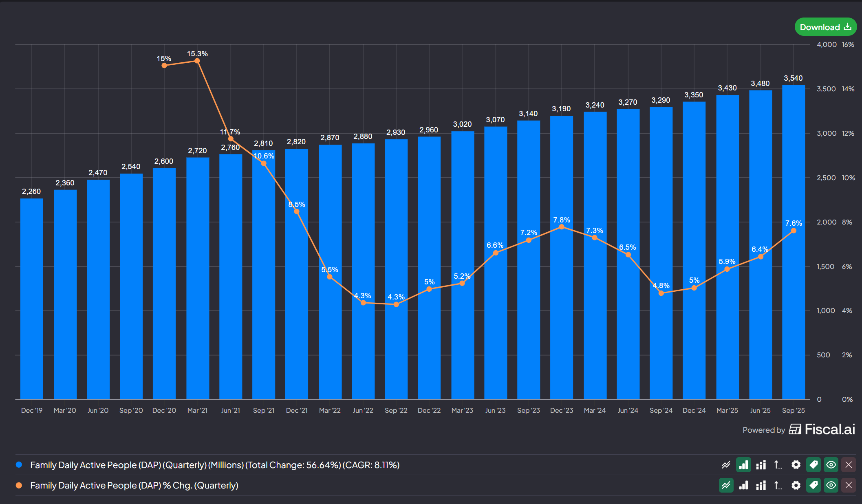Switch DAP % Chg. series to bar chart
The width and height of the screenshot is (862, 504).
[x=743, y=485]
